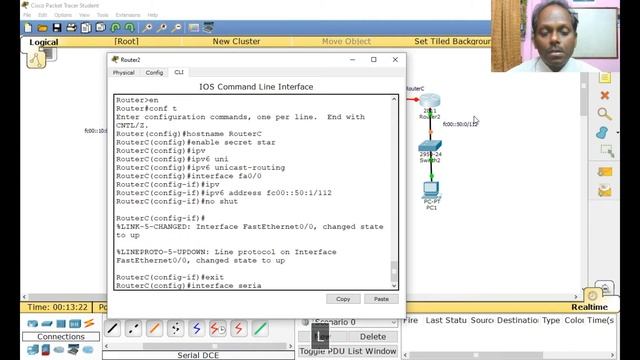Open the Drawing Palette icon
This screenshot has width=640, height=360.
pyautogui.click(x=193, y=28)
